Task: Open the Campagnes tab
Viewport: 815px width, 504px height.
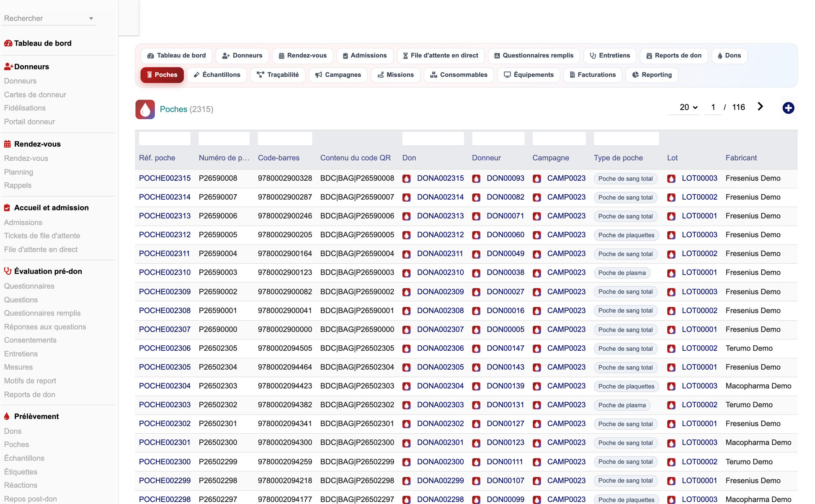Action: point(338,75)
